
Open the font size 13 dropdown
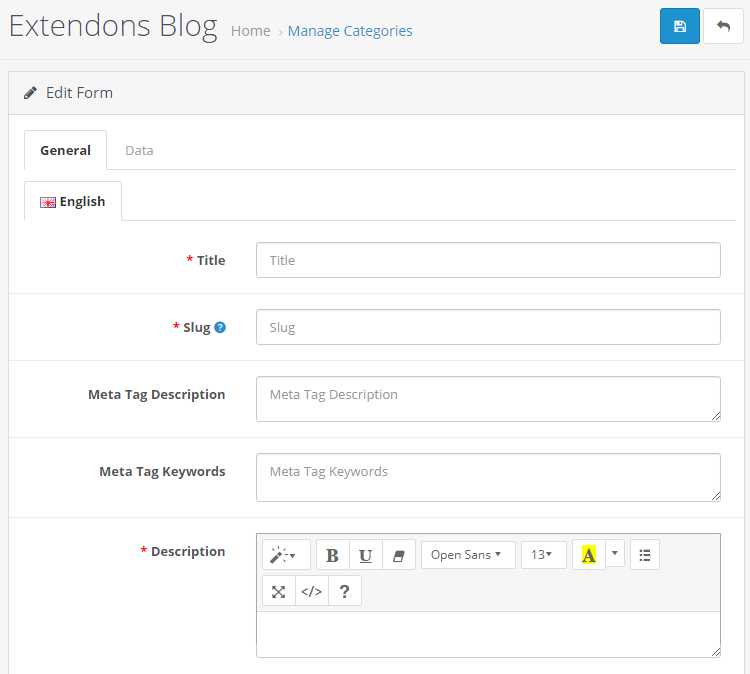[543, 555]
